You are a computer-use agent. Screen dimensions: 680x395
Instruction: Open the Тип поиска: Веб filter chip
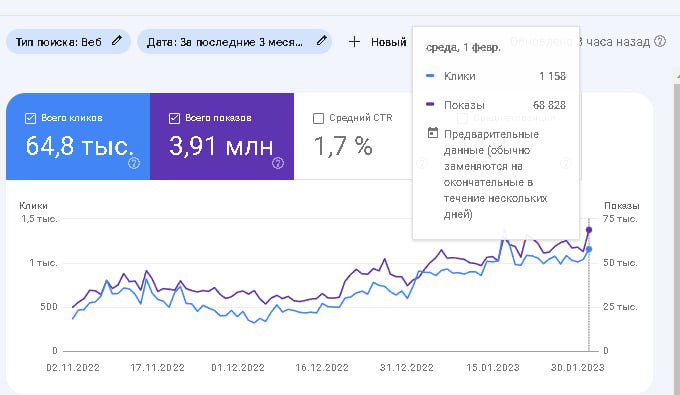[68, 42]
